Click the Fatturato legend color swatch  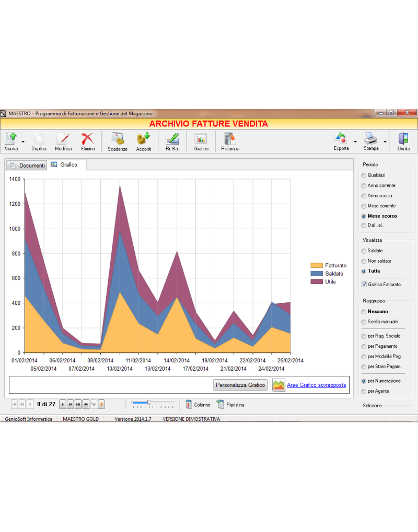tap(317, 265)
